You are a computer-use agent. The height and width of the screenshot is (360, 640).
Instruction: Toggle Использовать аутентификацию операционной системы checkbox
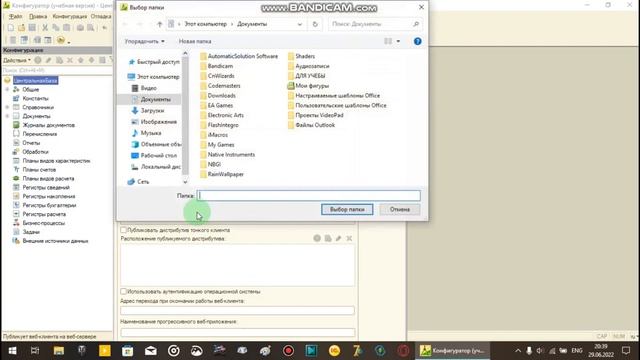(x=123, y=291)
